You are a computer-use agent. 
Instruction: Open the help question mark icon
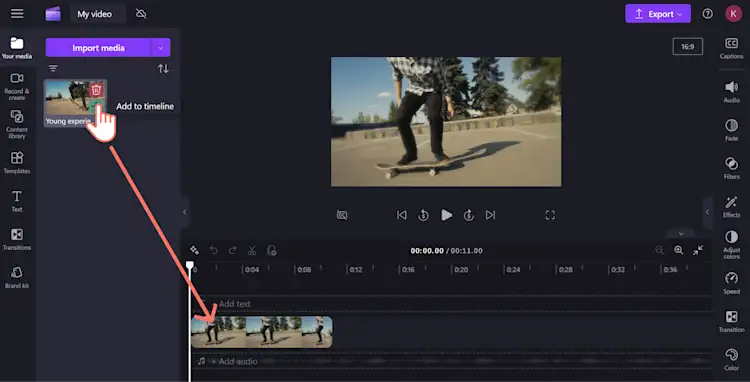tap(707, 14)
